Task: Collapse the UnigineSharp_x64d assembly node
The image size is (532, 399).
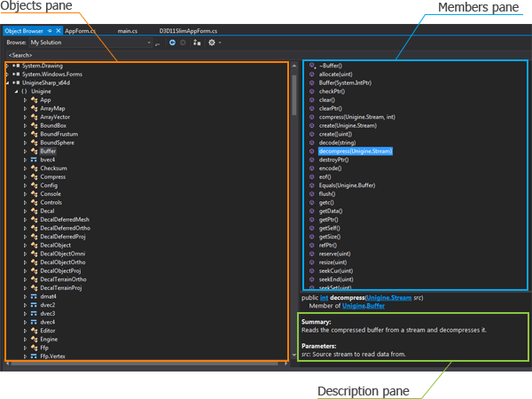Action: coord(8,82)
